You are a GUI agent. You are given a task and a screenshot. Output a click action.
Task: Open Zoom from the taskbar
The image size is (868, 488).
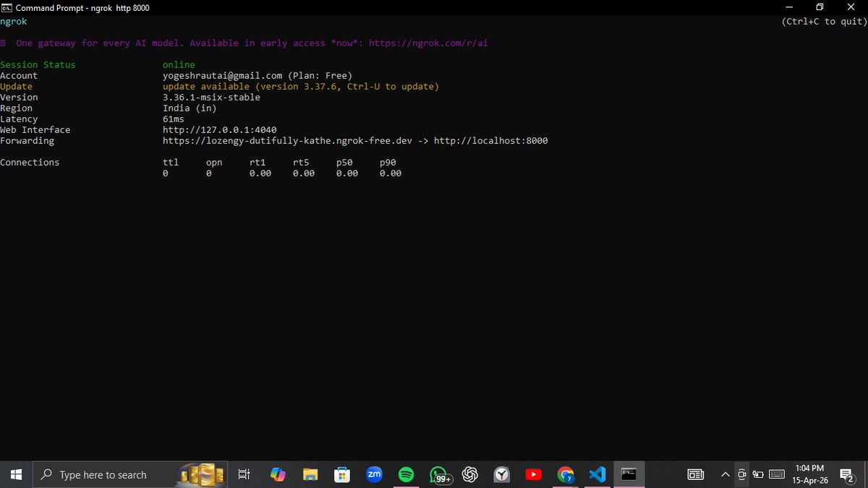tap(374, 474)
